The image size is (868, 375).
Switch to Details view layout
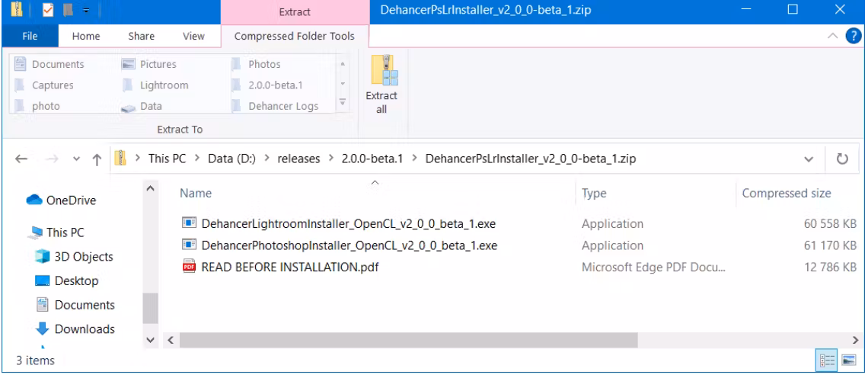(x=826, y=361)
